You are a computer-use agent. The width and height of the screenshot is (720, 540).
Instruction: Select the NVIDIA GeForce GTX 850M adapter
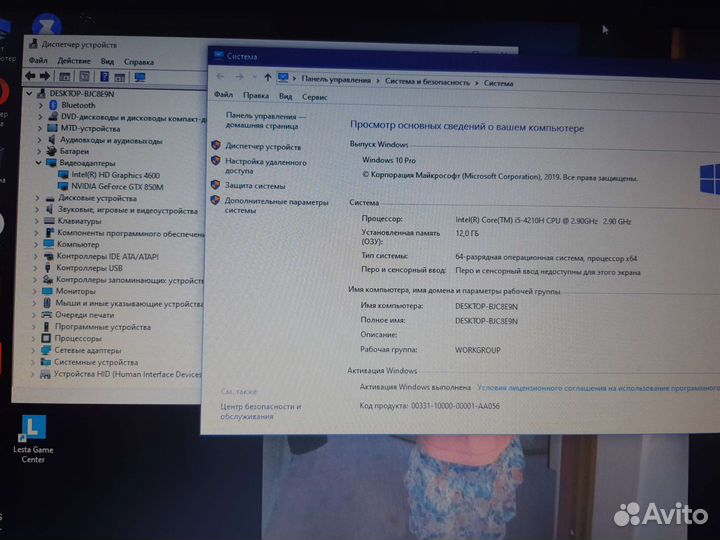pos(117,187)
